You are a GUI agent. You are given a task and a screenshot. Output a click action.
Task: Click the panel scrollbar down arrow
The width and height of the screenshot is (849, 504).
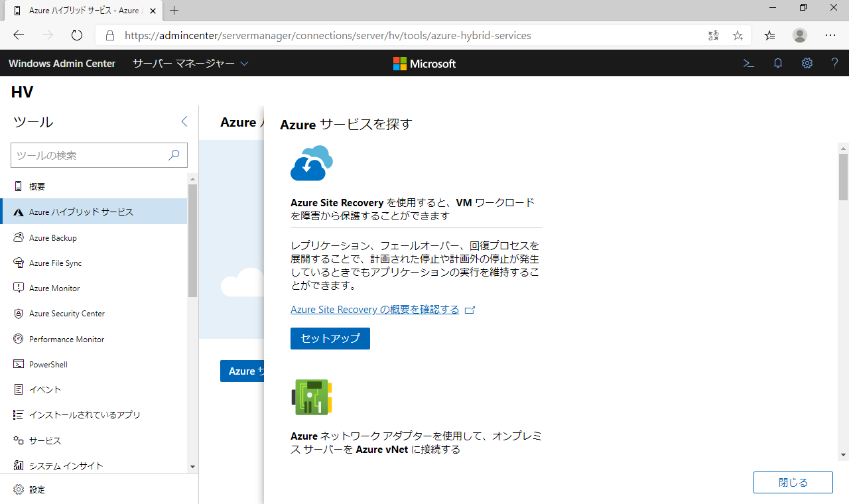pos(843,455)
